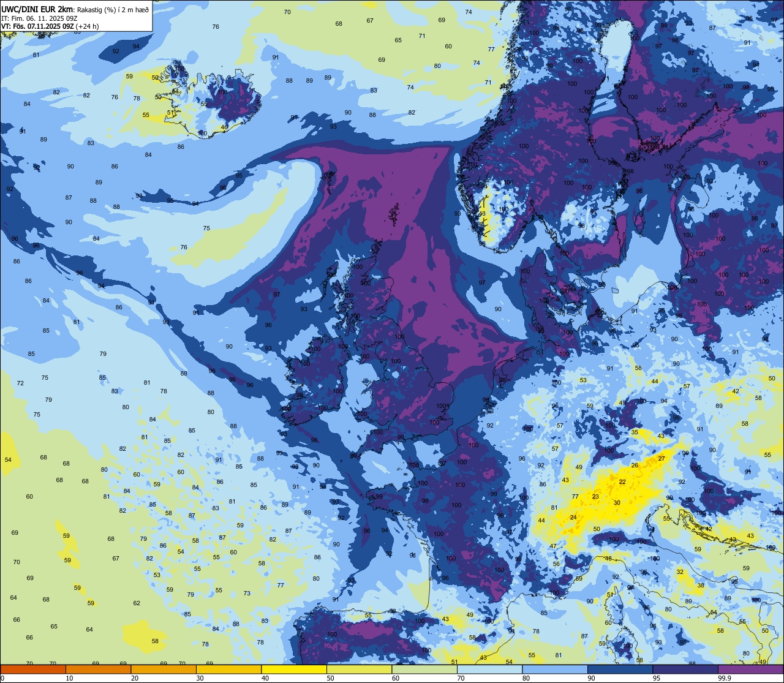
Task: Click the humidity value 72 on the map
Action: (20, 383)
